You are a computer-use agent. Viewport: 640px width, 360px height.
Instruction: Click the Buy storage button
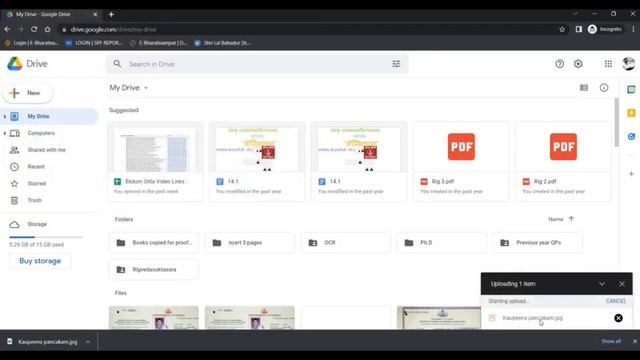(40, 261)
